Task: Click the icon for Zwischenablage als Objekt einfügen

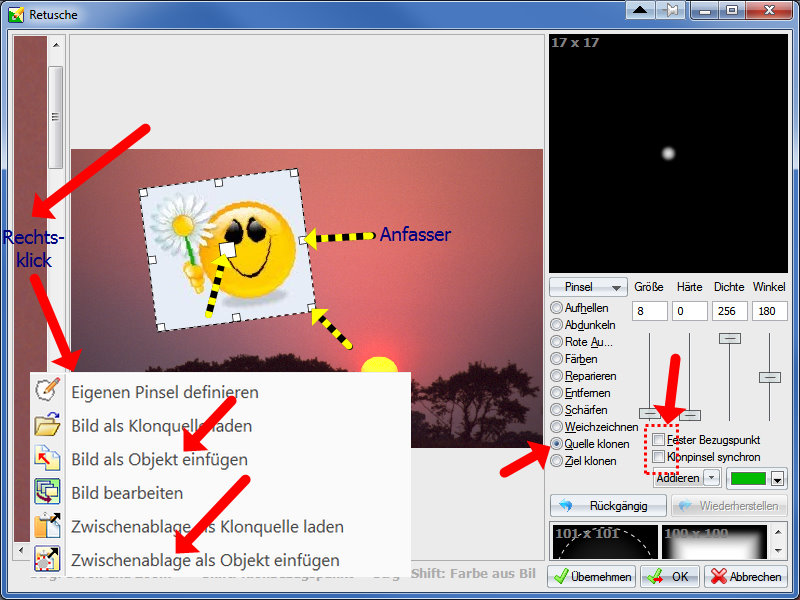Action: pos(47,559)
